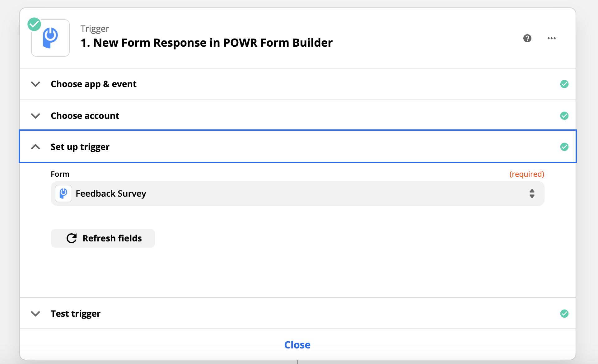The height and width of the screenshot is (364, 598).
Task: Click the green check beside Set up trigger
Action: pos(564,147)
